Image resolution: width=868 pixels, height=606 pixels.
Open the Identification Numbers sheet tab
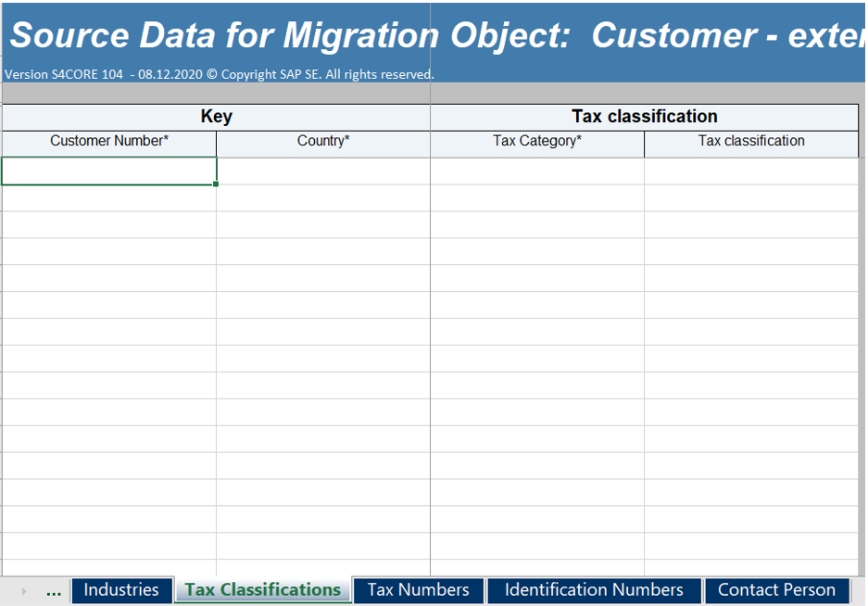click(594, 590)
